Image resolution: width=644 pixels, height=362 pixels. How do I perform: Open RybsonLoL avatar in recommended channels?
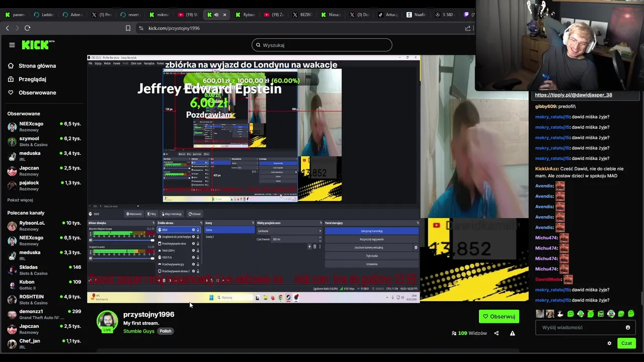(x=12, y=226)
